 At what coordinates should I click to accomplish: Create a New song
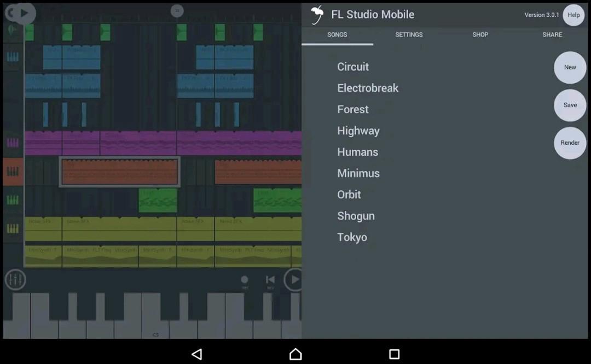click(x=570, y=67)
